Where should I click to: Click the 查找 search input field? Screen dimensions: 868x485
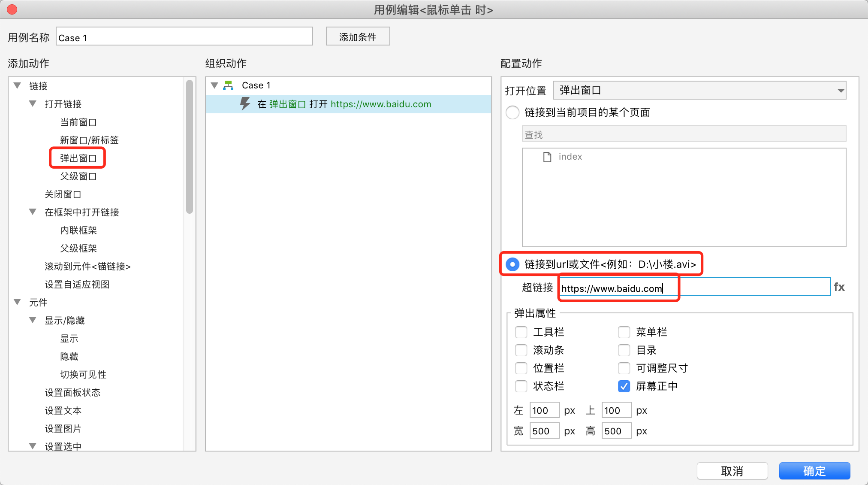pos(684,134)
